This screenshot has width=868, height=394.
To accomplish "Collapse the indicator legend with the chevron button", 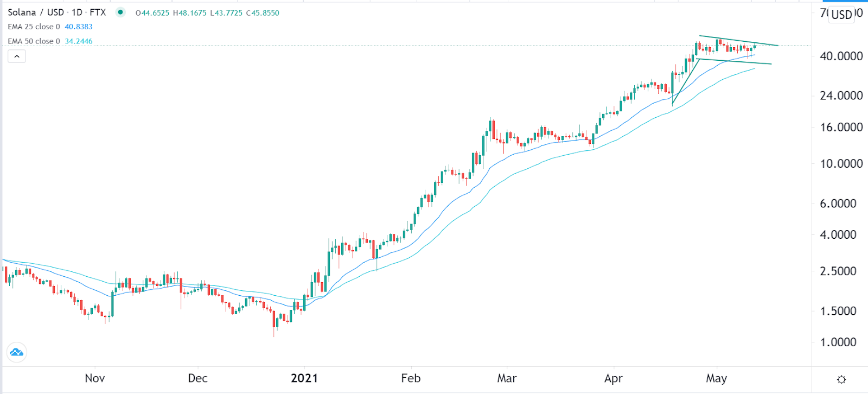I will [17, 56].
